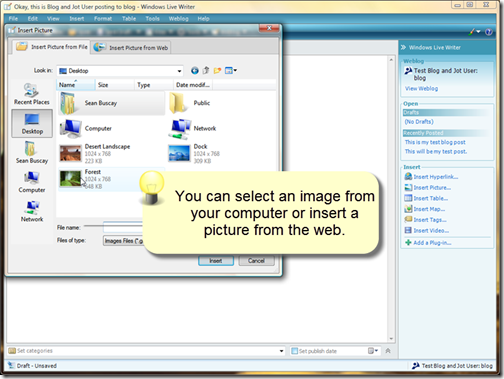504x379 pixels.
Task: Open the Files of type dropdown
Action: coord(123,240)
